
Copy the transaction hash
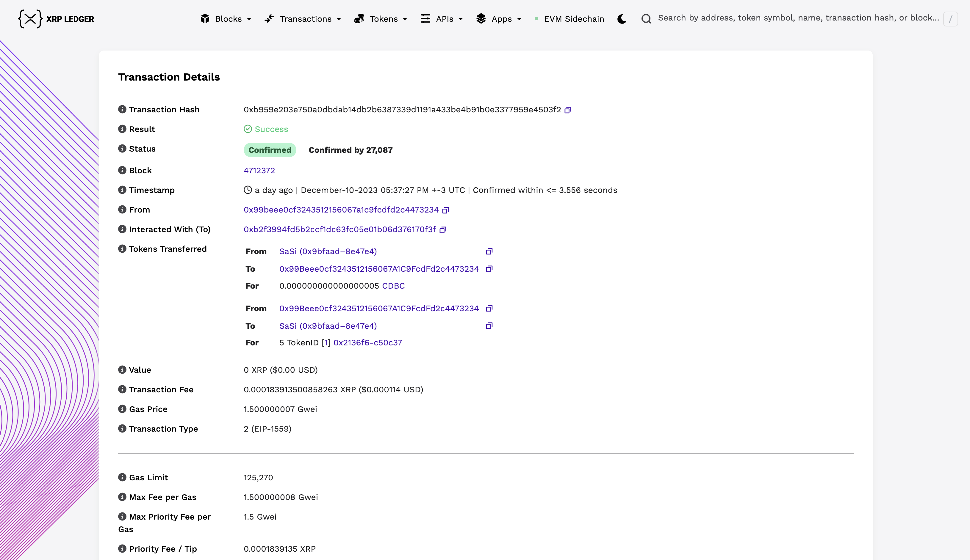[568, 110]
